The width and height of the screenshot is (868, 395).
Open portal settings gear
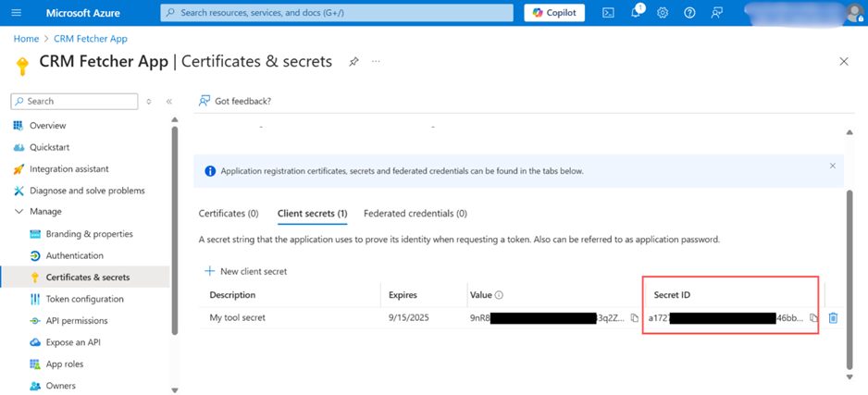coord(662,13)
